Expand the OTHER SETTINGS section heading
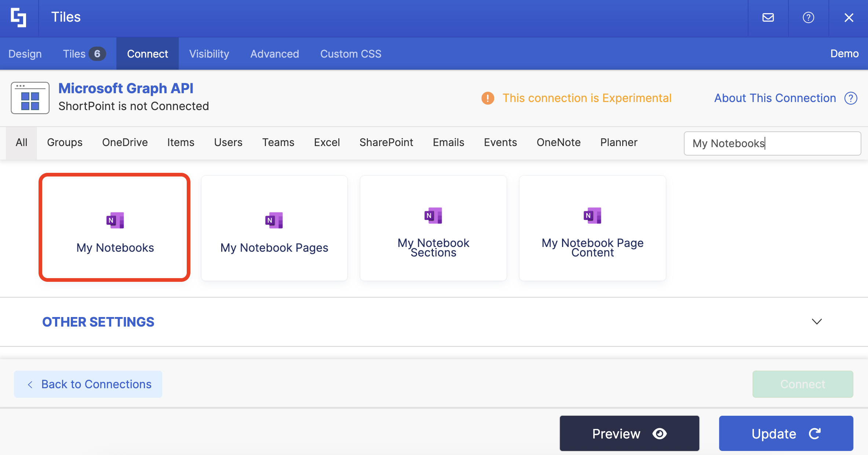Image resolution: width=868 pixels, height=455 pixels. [x=98, y=322]
